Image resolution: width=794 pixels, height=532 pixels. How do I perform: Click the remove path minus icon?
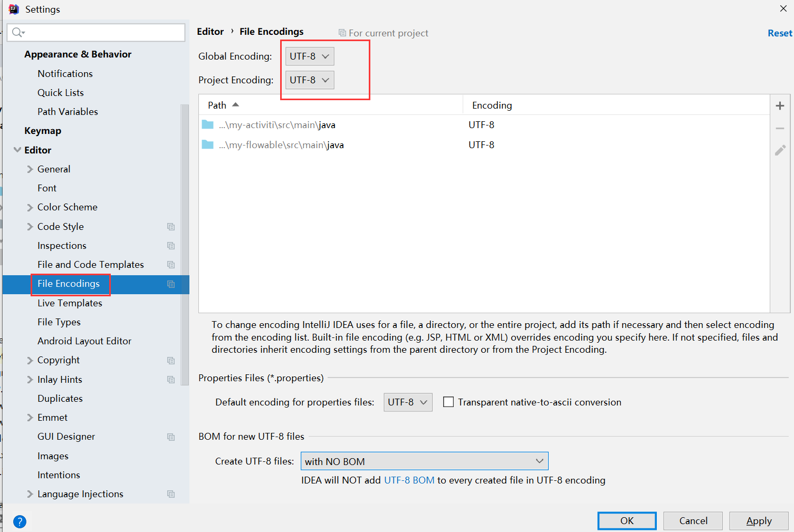(x=780, y=128)
